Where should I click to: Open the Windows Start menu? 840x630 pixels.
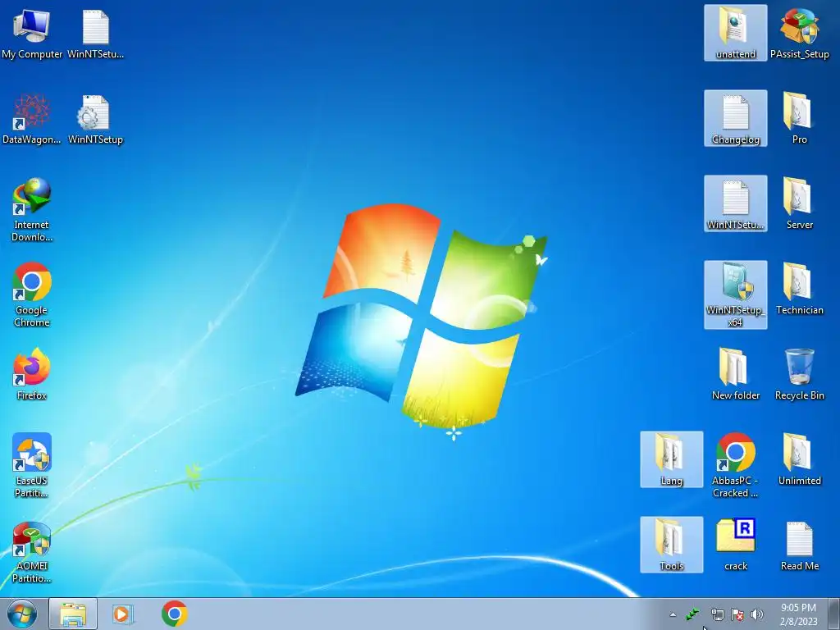(22, 614)
